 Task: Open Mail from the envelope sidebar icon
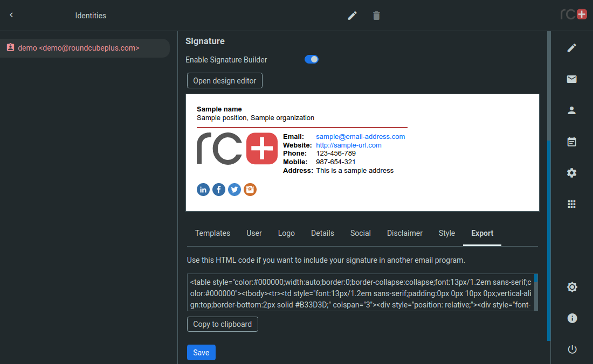click(x=572, y=79)
